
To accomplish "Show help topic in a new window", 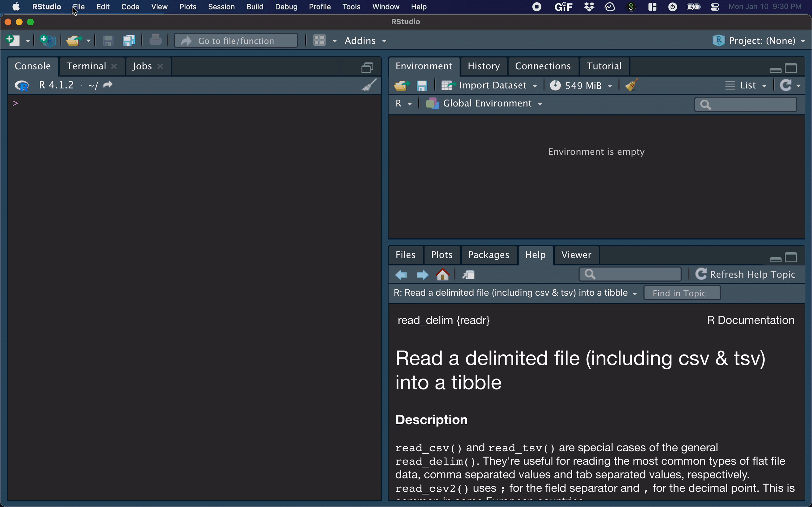I will point(468,274).
